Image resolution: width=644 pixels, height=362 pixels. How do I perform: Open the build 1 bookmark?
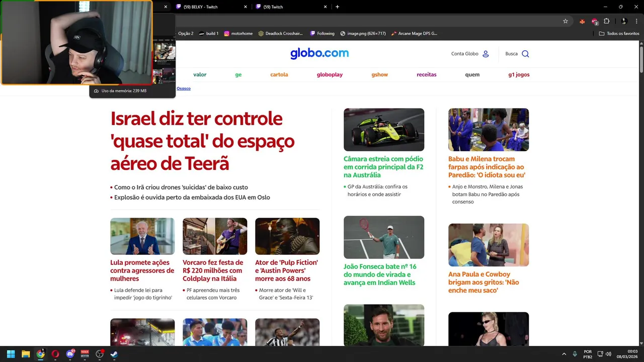point(208,33)
